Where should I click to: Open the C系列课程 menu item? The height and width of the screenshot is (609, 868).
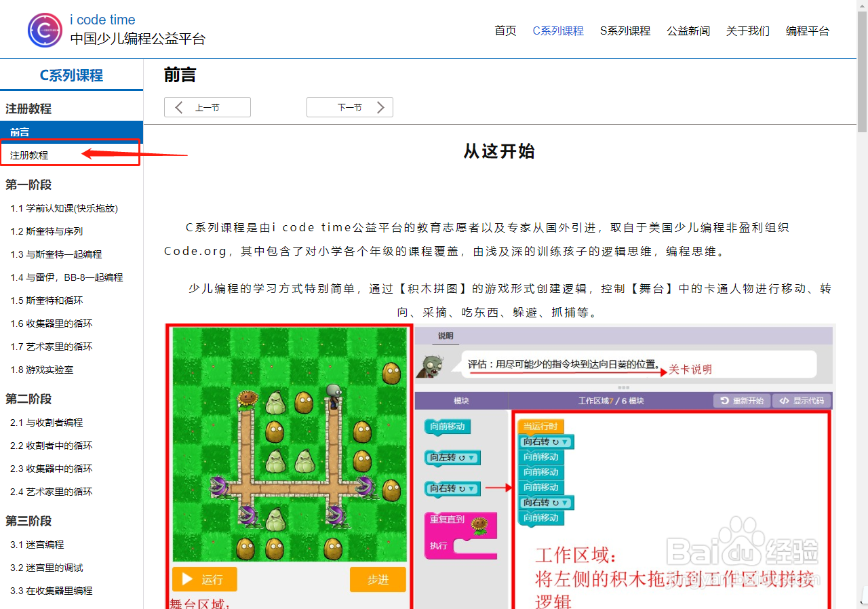[558, 31]
